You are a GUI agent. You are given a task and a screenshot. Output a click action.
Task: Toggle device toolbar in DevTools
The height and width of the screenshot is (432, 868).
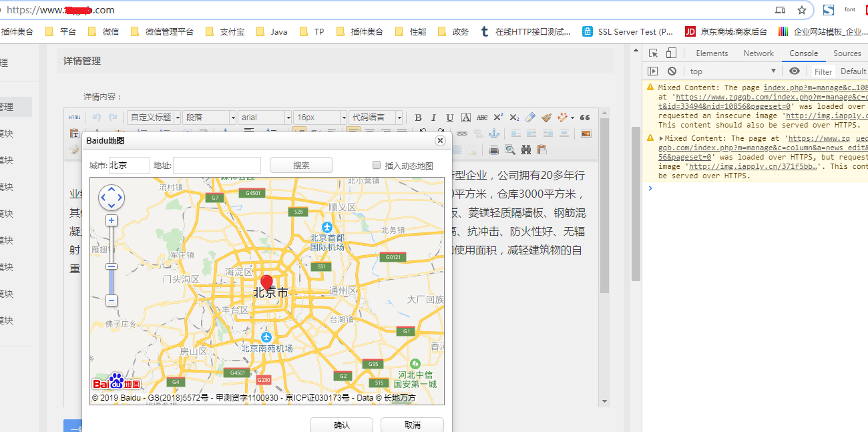pos(671,53)
